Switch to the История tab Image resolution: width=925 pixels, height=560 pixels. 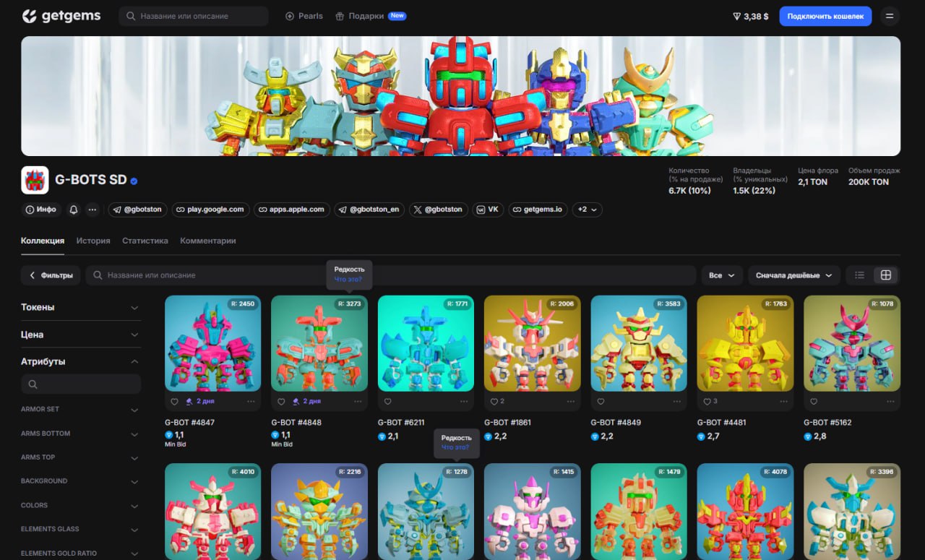coord(93,241)
